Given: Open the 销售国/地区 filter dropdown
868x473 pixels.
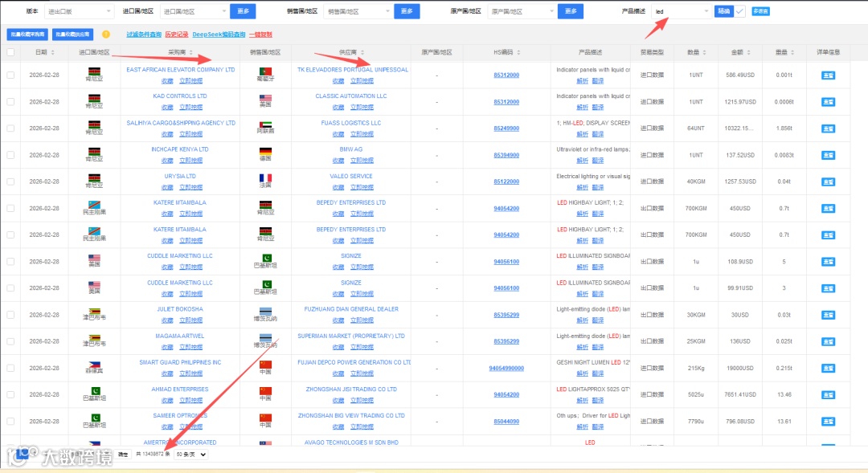Looking at the screenshot, I should pyautogui.click(x=358, y=11).
